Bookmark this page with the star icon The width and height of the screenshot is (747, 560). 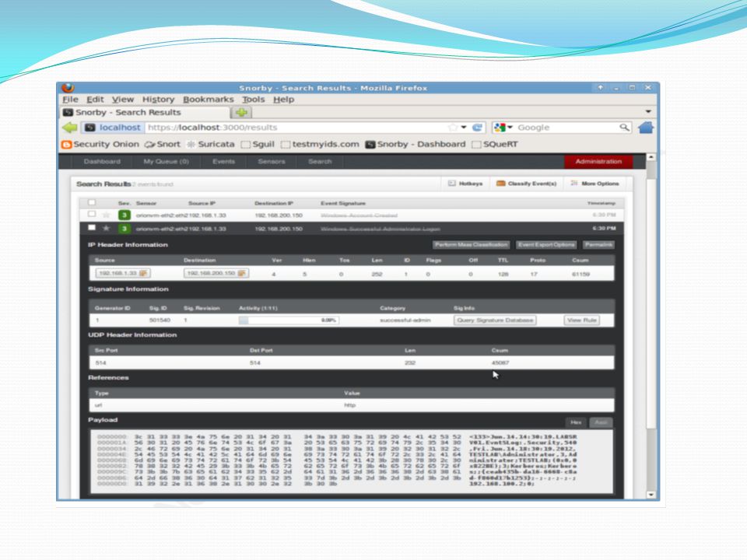pyautogui.click(x=453, y=127)
